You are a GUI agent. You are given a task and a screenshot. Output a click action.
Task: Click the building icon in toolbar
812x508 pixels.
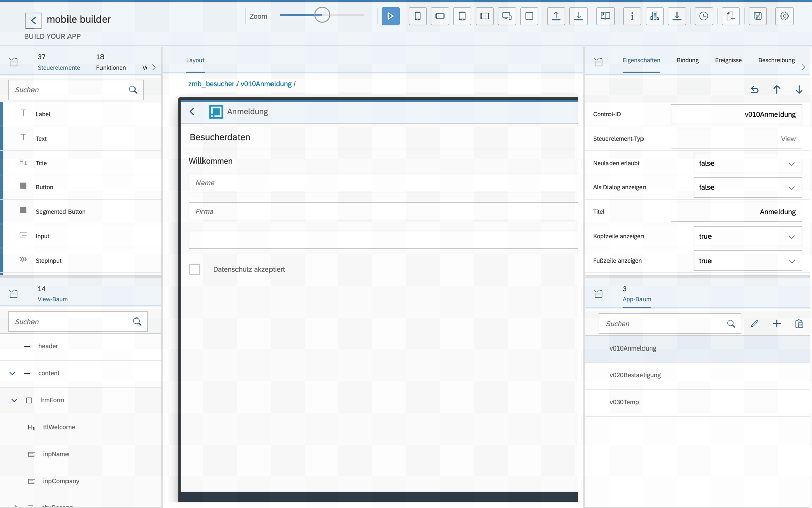(655, 16)
